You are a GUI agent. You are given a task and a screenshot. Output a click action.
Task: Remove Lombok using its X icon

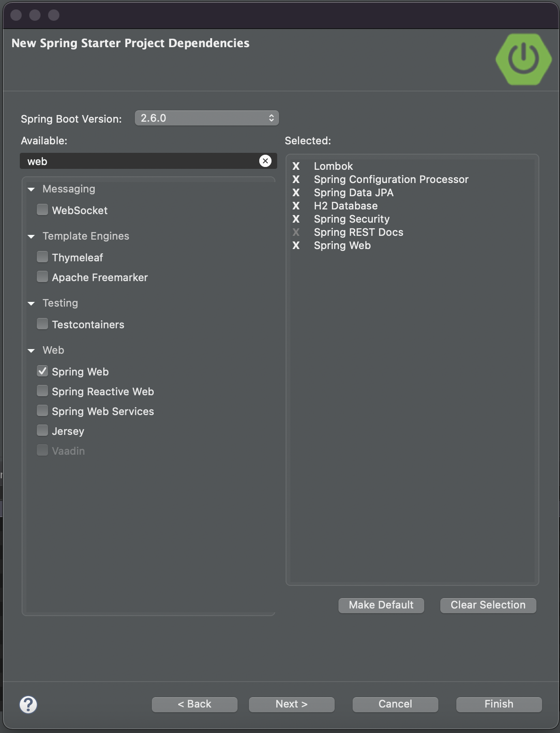pyautogui.click(x=296, y=166)
